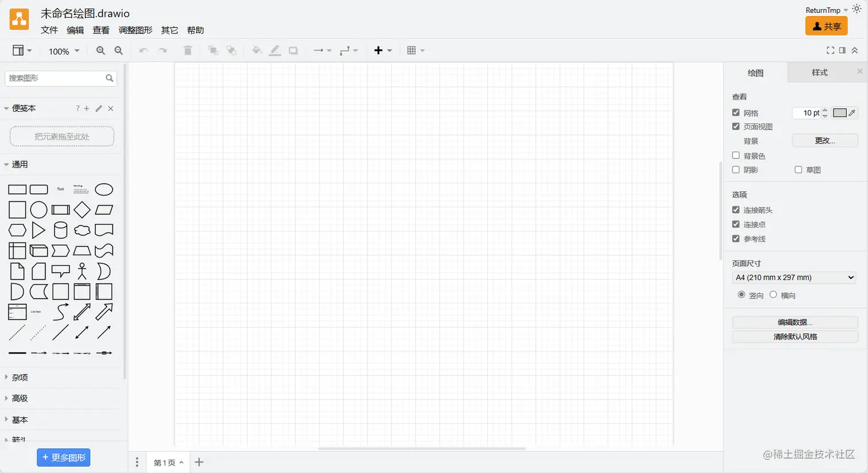This screenshot has width=868, height=473.
Task: Select the diamond shape in General palette
Action: [x=82, y=210]
